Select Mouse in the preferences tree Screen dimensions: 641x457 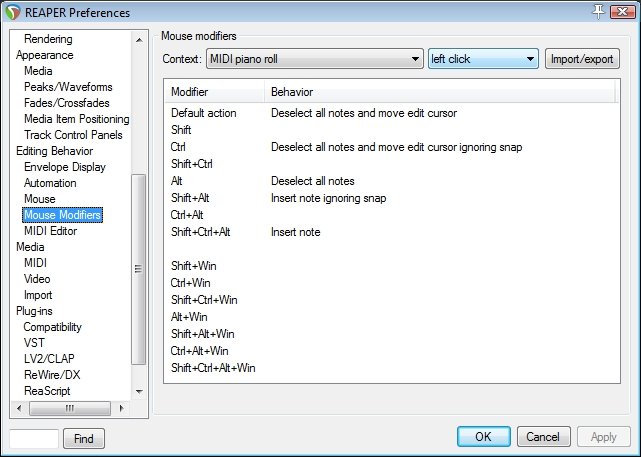(40, 199)
